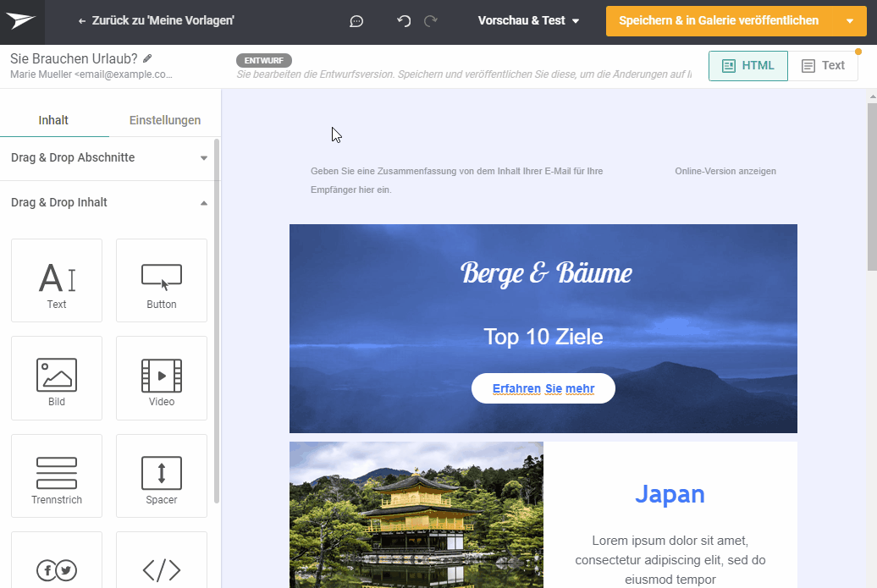Go back to 'Meine Vorlagen'
Screen dimensions: 877x588
pyautogui.click(x=156, y=20)
